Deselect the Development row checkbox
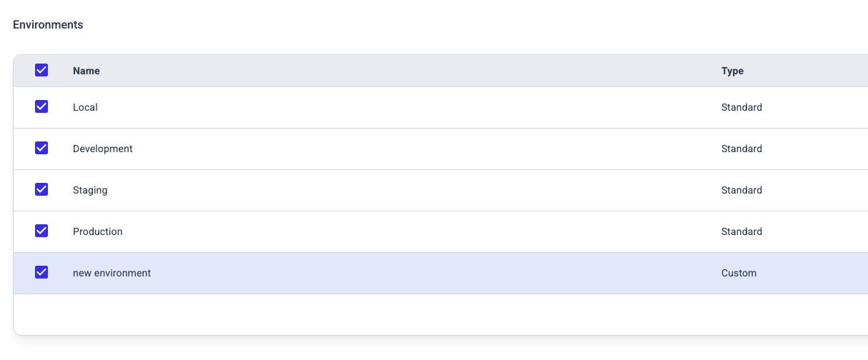Screen dimensions: 868x360 coord(41,148)
